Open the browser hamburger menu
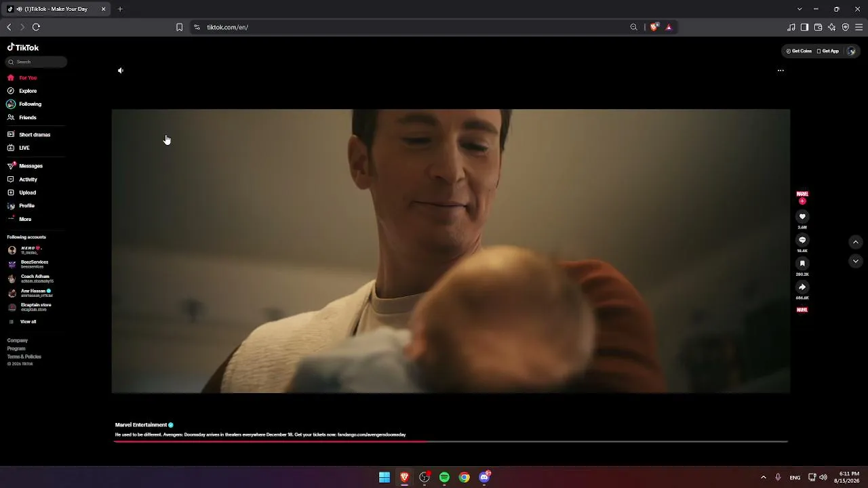 click(x=859, y=27)
